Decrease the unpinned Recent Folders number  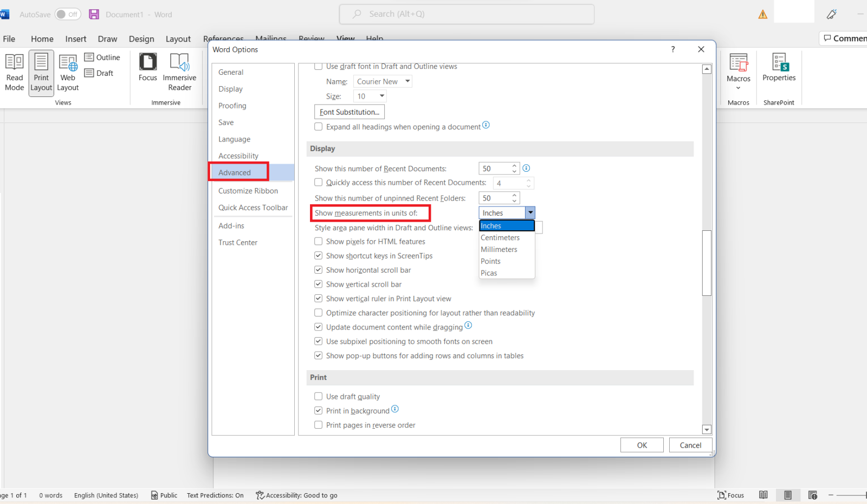pyautogui.click(x=514, y=201)
